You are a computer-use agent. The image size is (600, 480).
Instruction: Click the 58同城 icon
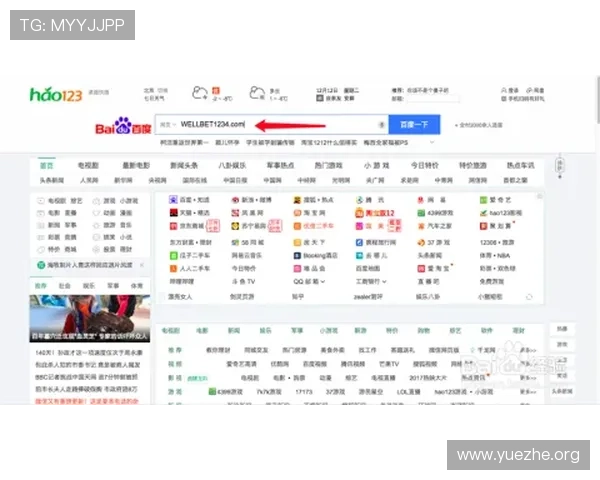coord(235,242)
